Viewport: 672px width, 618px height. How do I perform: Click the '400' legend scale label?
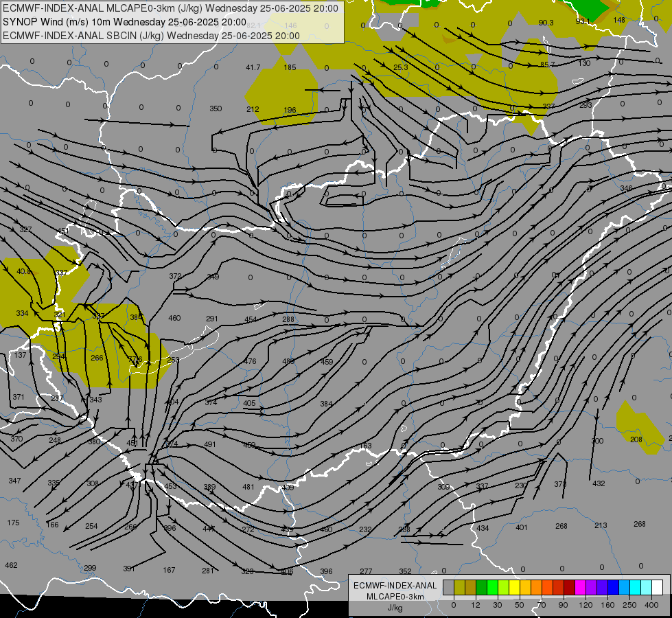pyautogui.click(x=651, y=605)
